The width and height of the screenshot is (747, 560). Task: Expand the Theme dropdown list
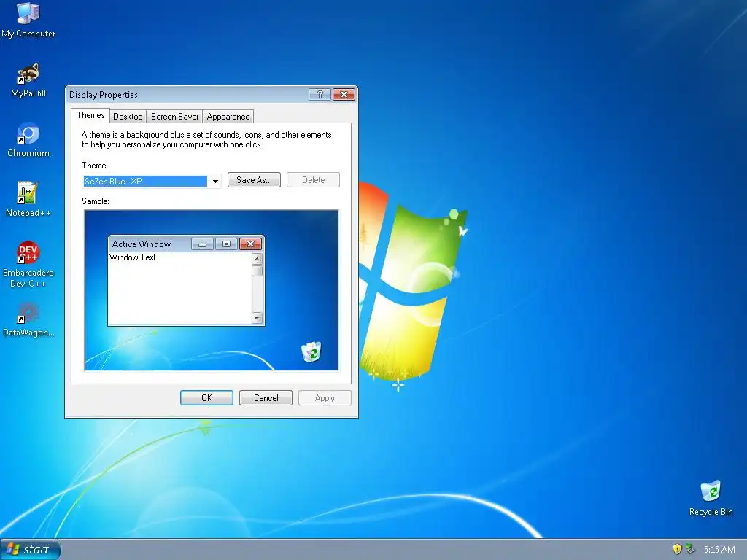tap(215, 181)
